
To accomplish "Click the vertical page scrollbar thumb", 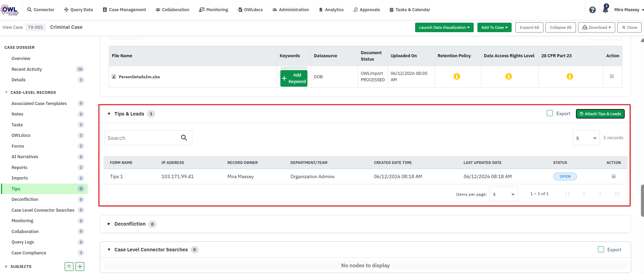I will click(x=642, y=201).
